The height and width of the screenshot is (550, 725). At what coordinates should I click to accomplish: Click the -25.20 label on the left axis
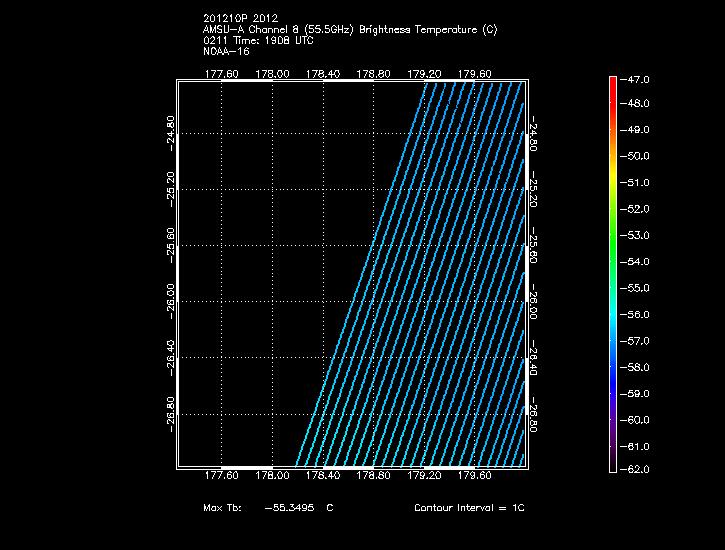point(170,186)
